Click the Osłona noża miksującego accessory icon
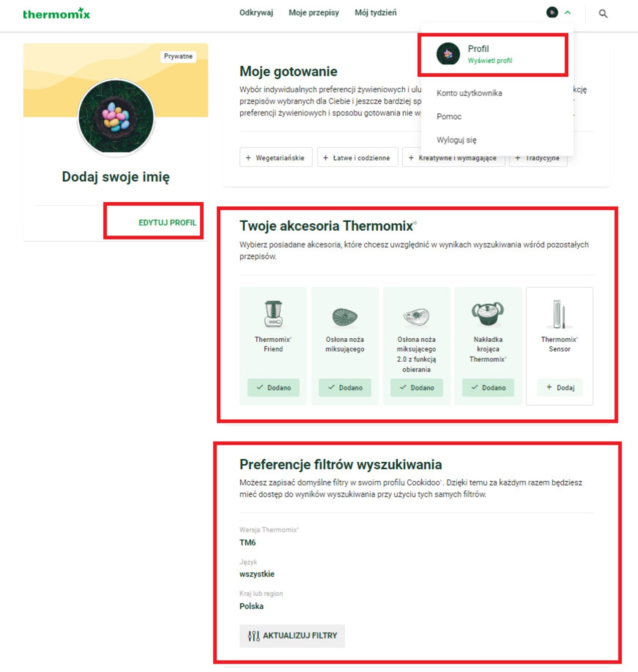The width and height of the screenshot is (638, 672). pos(345,317)
